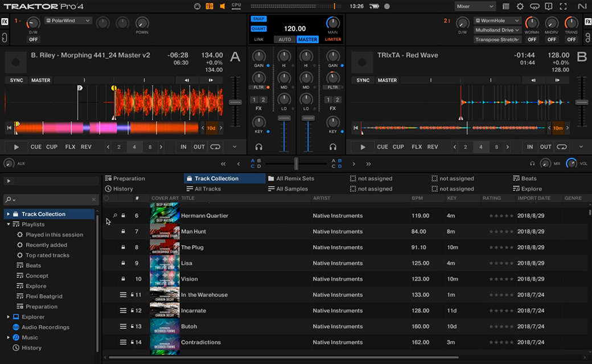This screenshot has width=592, height=364.
Task: Activate loop icon on deck A
Action: click(x=215, y=147)
